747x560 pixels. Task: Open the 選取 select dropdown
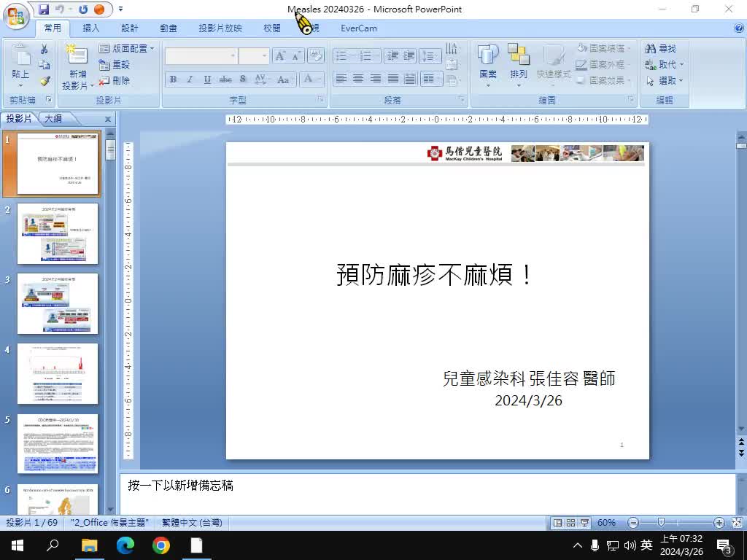665,81
